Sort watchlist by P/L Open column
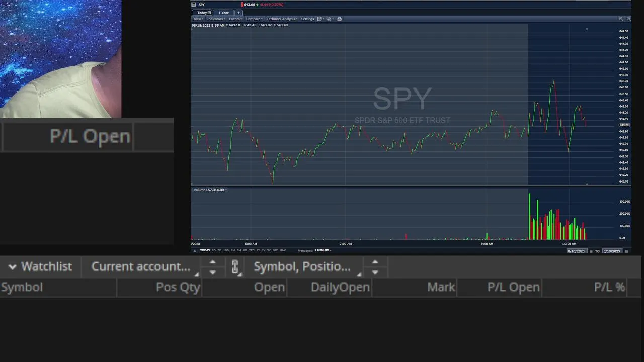 [500, 287]
